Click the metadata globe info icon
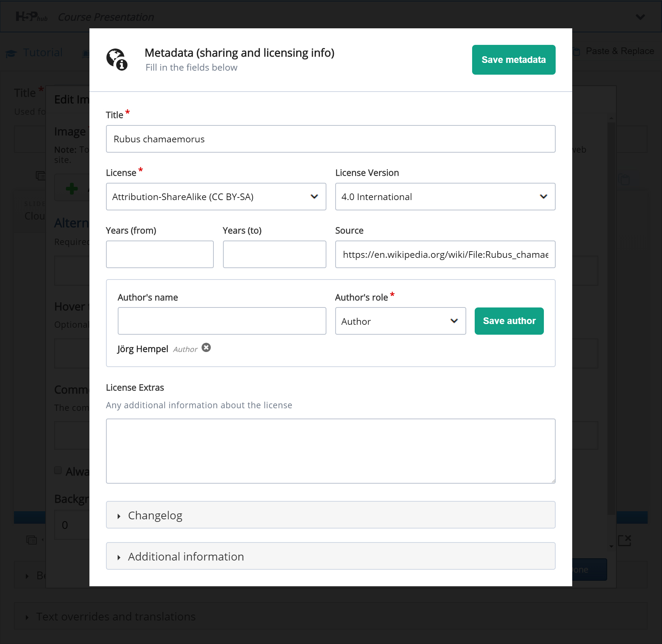The height and width of the screenshot is (644, 662). tap(117, 60)
